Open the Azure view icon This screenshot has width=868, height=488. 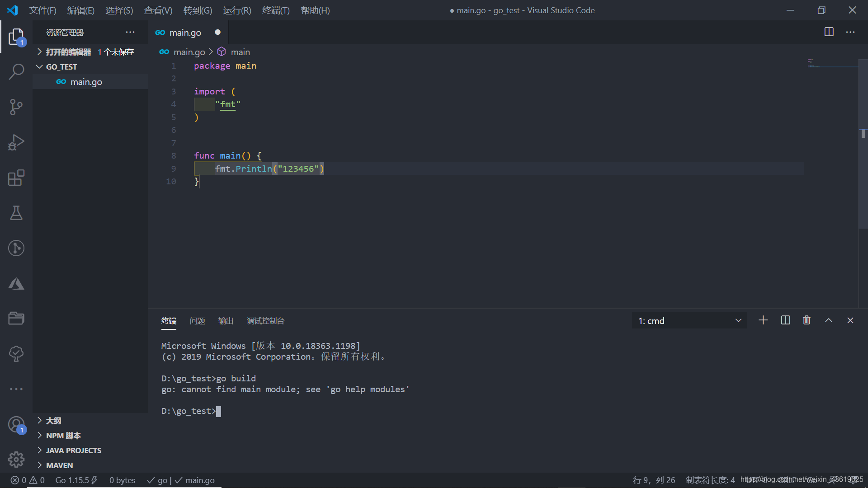click(16, 283)
